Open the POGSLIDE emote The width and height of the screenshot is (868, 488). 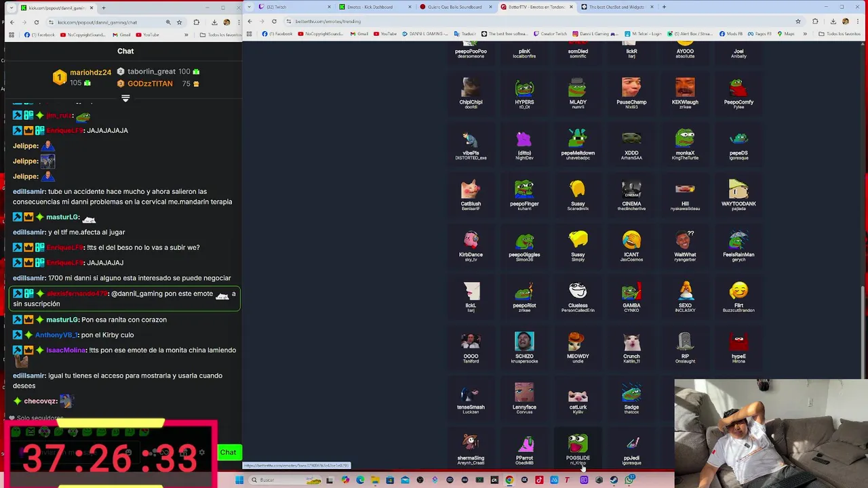tap(578, 449)
